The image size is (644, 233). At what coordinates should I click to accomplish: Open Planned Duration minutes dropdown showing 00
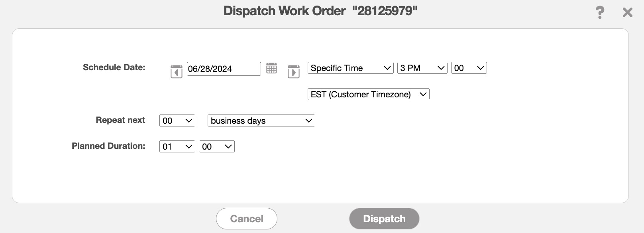pos(216,146)
